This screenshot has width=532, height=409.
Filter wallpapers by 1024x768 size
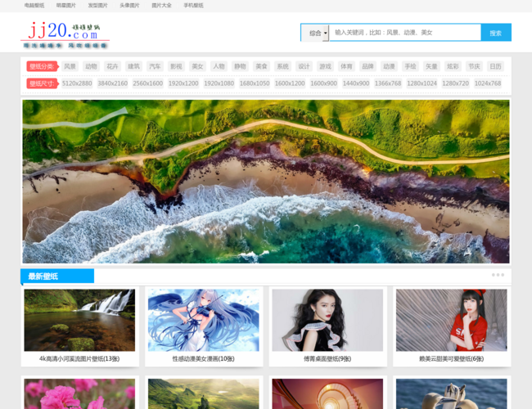[488, 83]
